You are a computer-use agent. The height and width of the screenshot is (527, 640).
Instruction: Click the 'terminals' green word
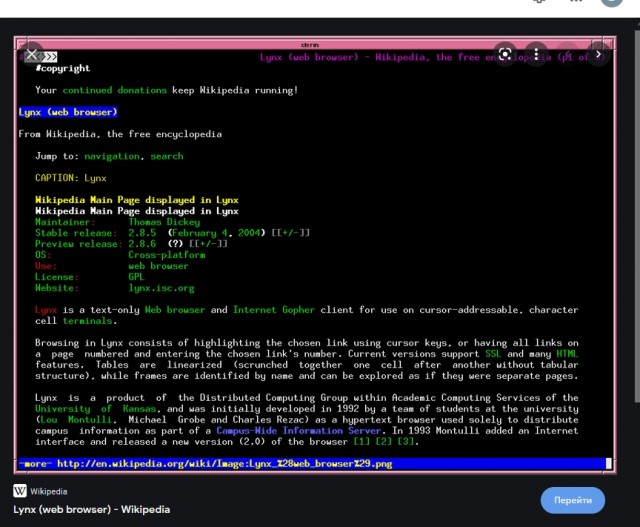87,321
